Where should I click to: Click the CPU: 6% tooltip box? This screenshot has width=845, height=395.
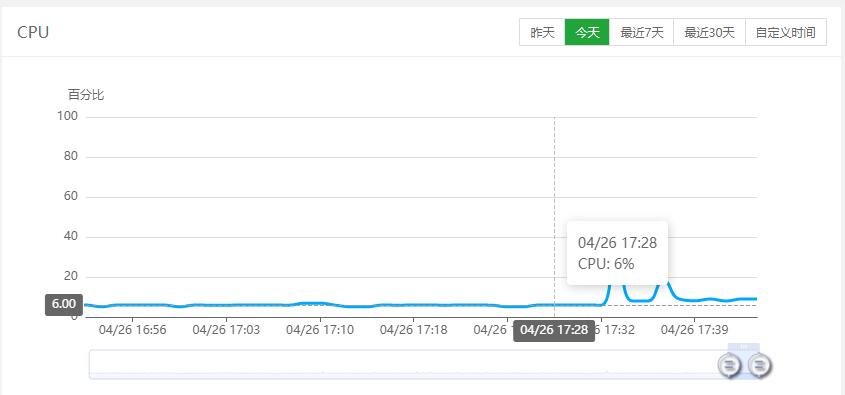point(618,253)
